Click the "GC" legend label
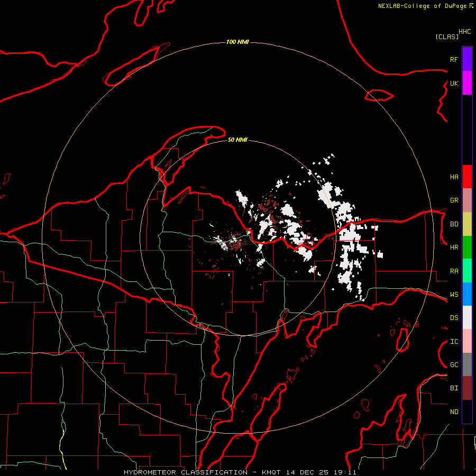Screen dimensions: 476x476 point(454,365)
